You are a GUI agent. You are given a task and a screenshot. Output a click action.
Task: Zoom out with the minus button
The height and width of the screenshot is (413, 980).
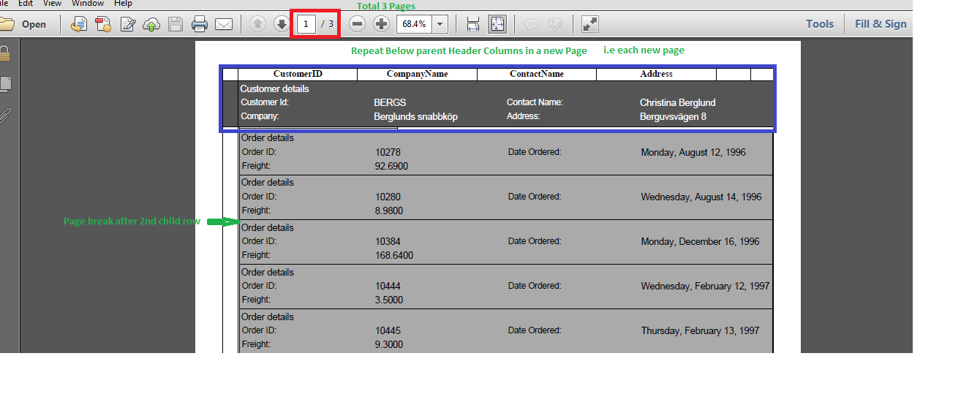pos(357,24)
